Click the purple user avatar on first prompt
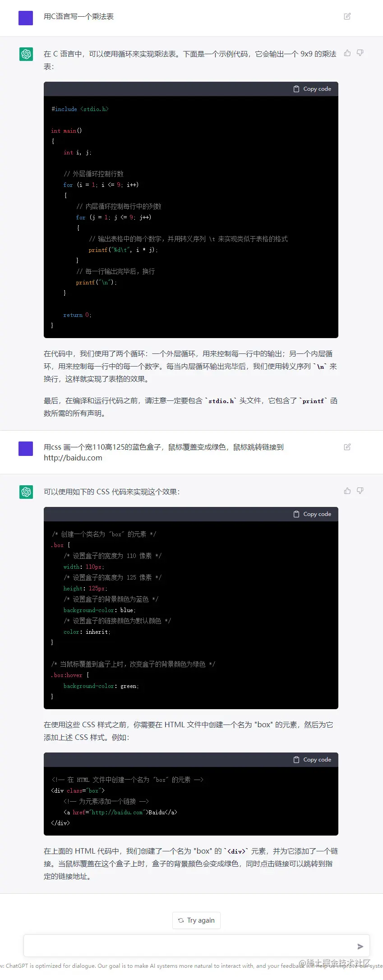This screenshot has height=980, width=383. (x=26, y=18)
